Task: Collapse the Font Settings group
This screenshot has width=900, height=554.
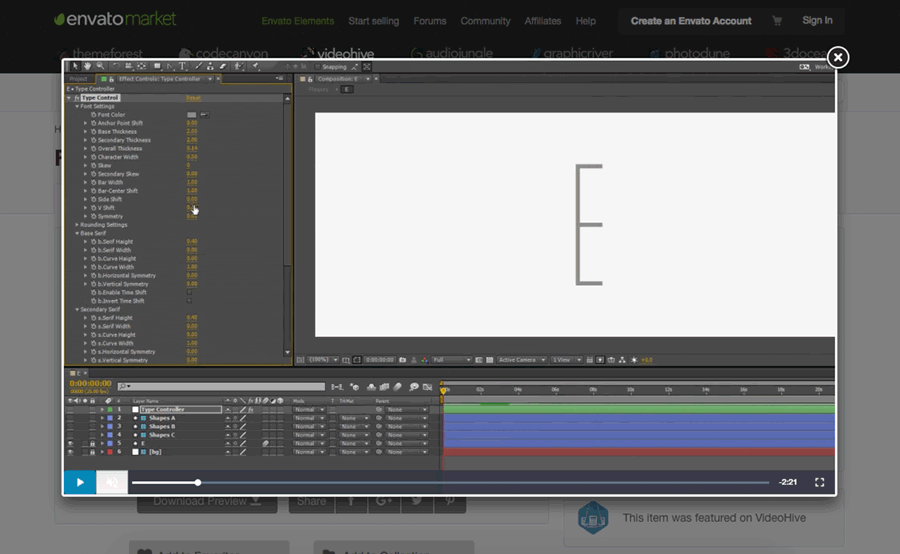Action: [77, 106]
